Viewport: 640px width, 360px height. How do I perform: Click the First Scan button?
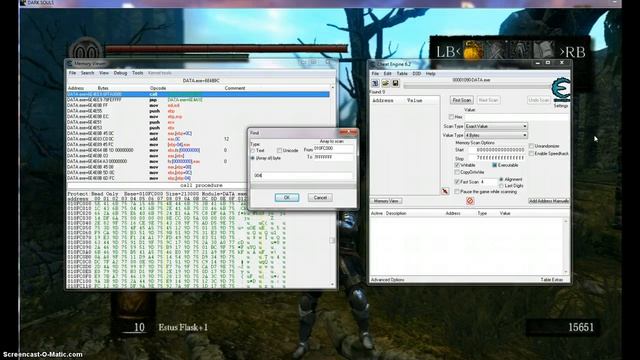click(x=462, y=100)
